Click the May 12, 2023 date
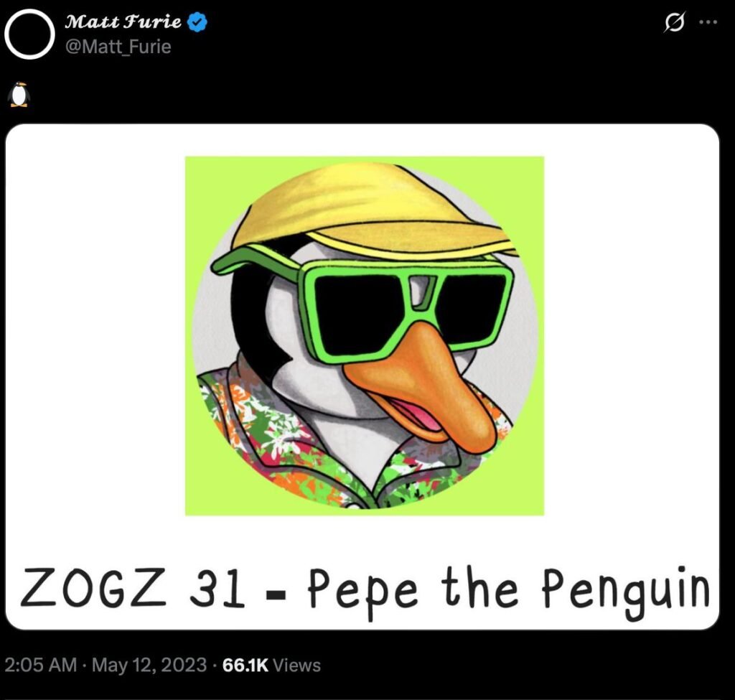Image resolution: width=735 pixels, height=700 pixels. click(149, 665)
